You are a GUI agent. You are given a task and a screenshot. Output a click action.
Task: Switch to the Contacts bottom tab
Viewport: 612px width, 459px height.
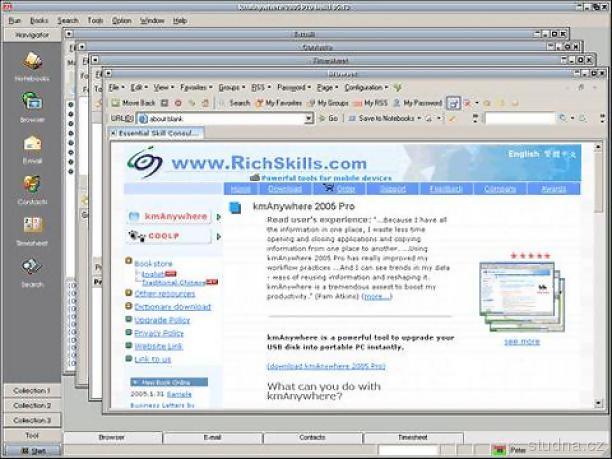[x=312, y=438]
